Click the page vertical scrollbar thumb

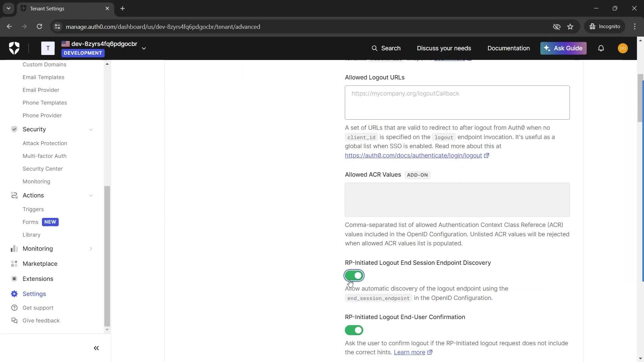click(x=641, y=98)
